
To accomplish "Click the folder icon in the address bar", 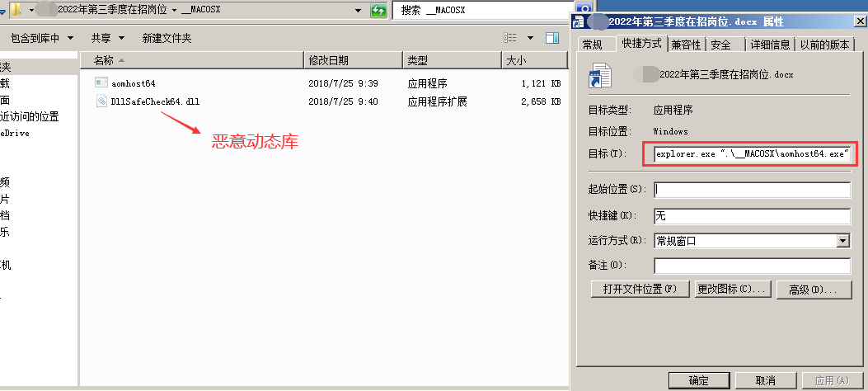I will 16,10.
